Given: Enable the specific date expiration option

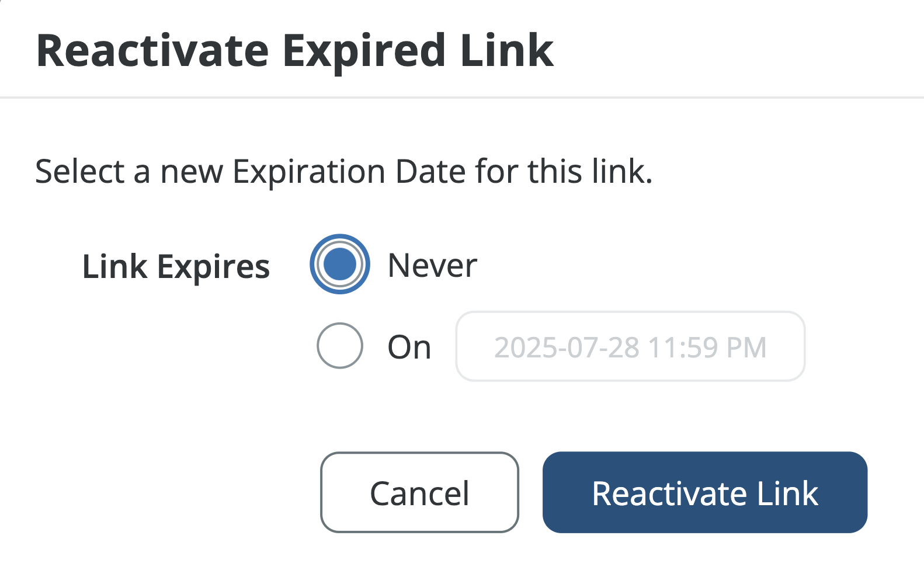Looking at the screenshot, I should 339,346.
